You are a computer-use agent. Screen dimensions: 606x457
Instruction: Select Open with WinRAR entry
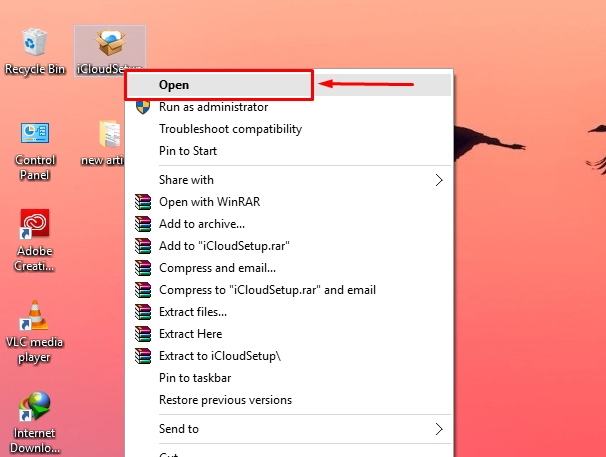point(210,202)
